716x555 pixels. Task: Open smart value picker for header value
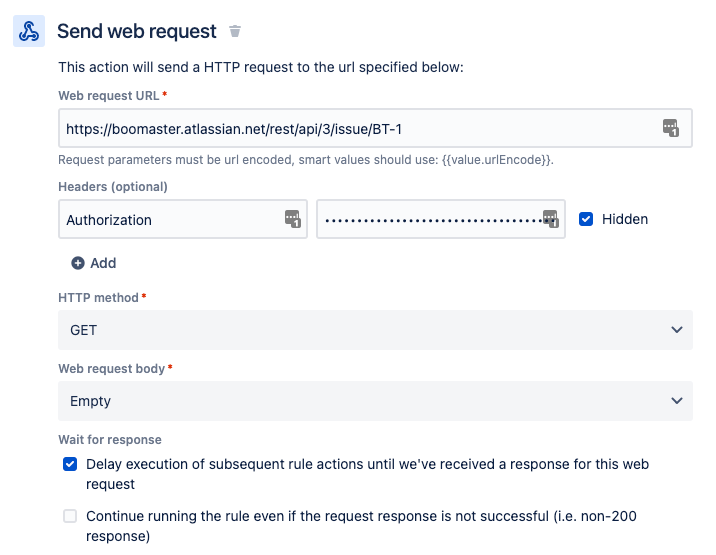pos(550,219)
